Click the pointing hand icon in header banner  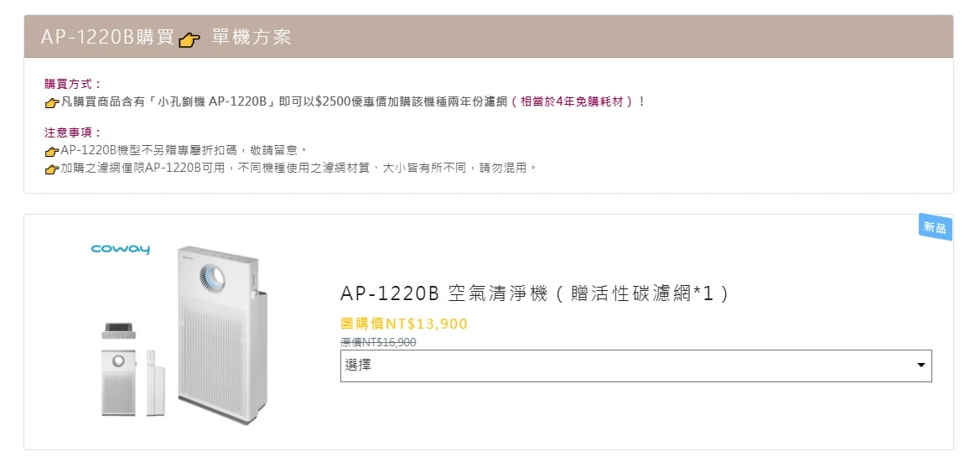pyautogui.click(x=190, y=39)
